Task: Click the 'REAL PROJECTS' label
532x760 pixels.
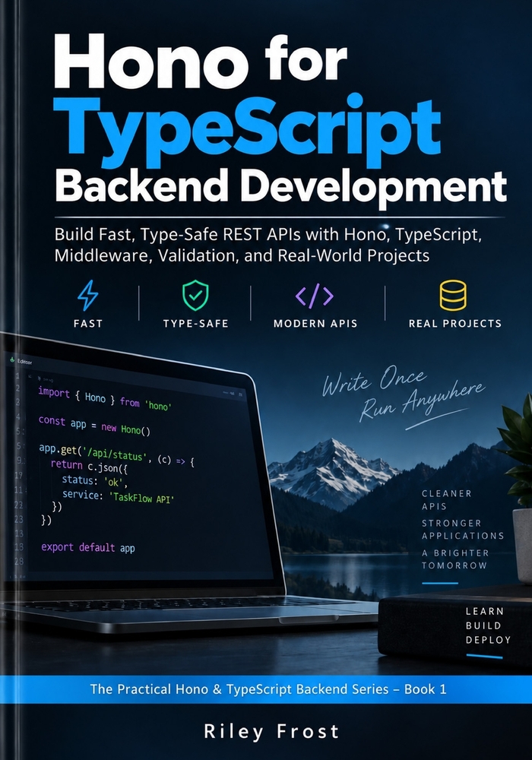Action: 455,323
